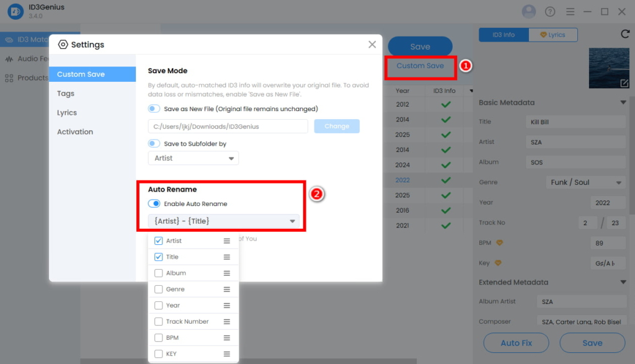Open the {Artist} - {Title} pattern dropdown
Image resolution: width=635 pixels, height=364 pixels.
223,221
